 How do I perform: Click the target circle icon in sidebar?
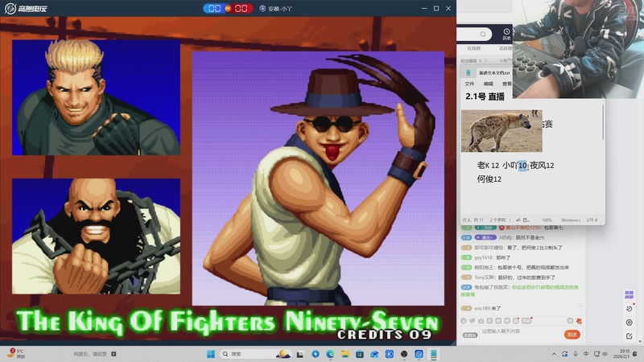pos(630,323)
